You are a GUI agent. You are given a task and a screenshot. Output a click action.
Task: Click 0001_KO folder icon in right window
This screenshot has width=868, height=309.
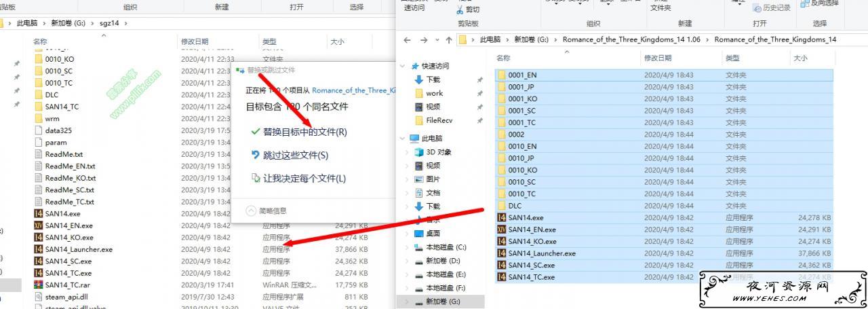click(x=502, y=98)
